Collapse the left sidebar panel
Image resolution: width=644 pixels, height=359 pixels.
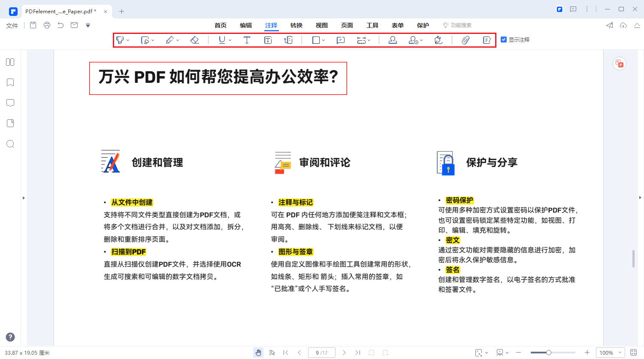point(24,198)
